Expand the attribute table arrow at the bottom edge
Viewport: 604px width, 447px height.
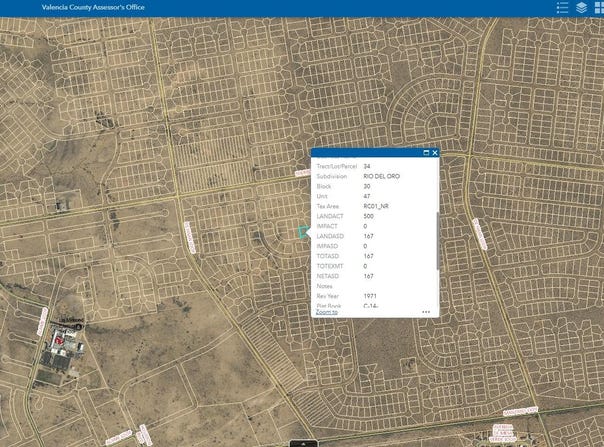tap(304, 444)
